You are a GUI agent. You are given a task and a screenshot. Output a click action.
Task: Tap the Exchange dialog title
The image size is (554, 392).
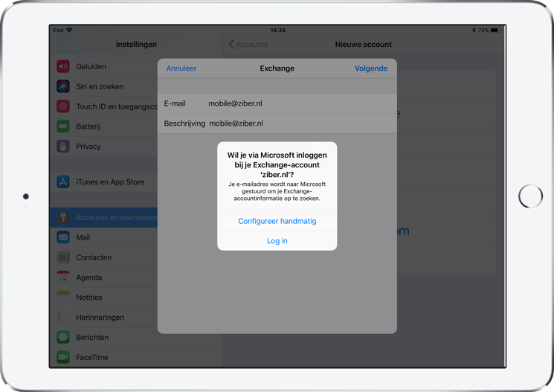click(277, 68)
